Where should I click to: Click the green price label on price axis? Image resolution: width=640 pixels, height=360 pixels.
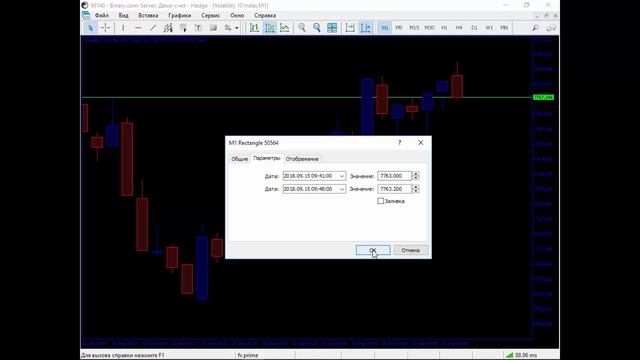pos(544,97)
